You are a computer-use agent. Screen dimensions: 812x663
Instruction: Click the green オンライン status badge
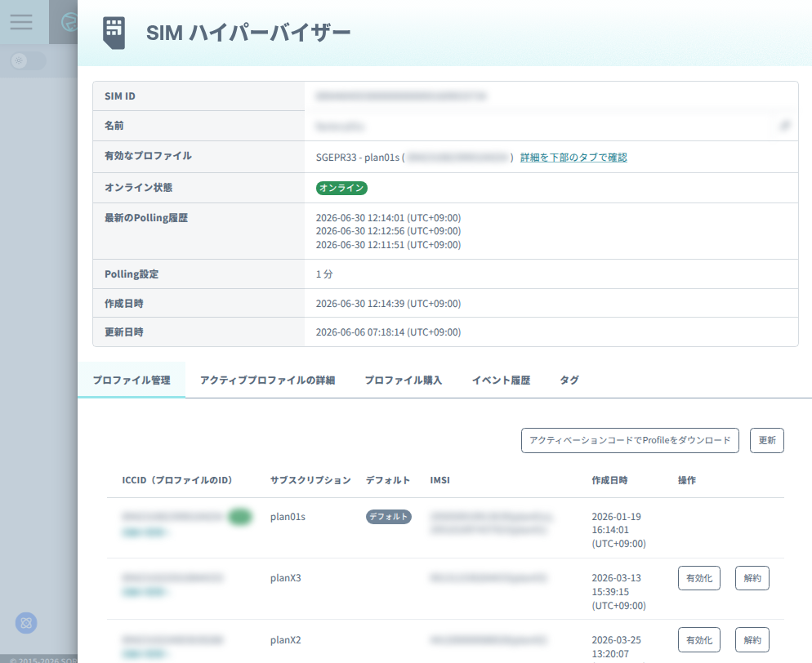pyautogui.click(x=341, y=188)
